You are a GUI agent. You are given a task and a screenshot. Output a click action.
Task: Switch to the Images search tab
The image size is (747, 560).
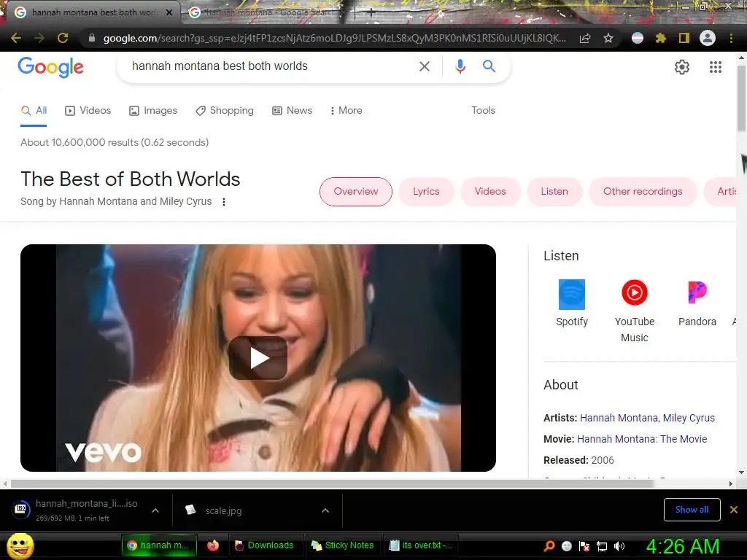(153, 111)
